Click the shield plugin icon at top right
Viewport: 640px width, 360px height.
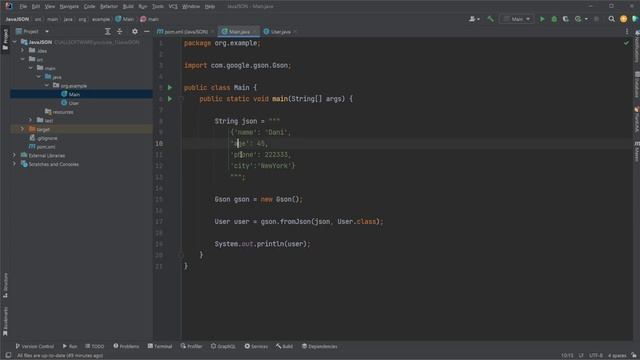point(635,19)
